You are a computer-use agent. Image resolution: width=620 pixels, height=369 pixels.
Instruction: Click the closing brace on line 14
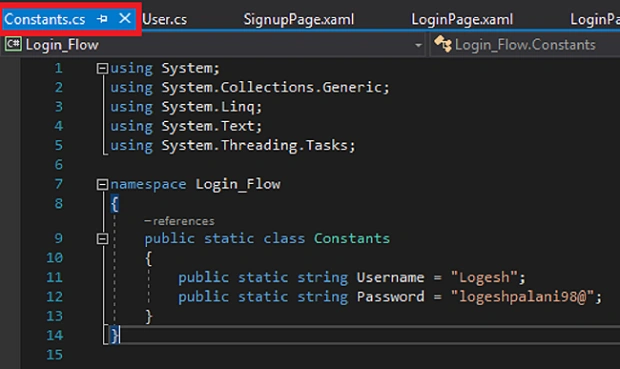114,335
